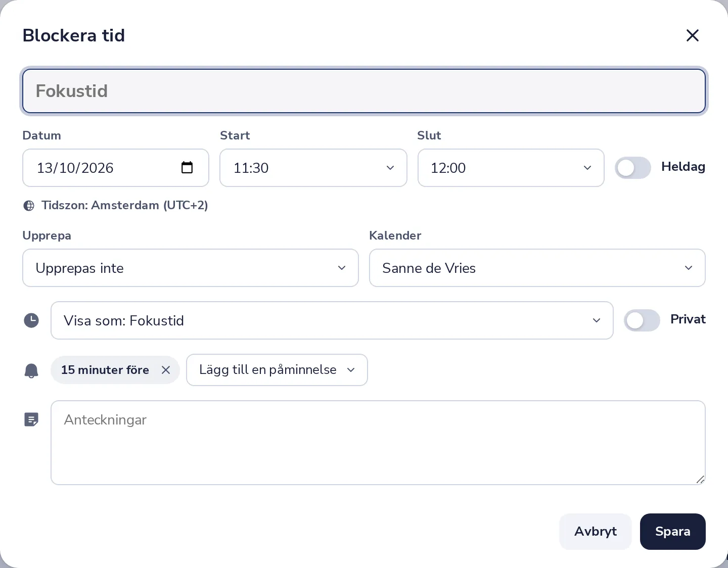Click the bell reminder icon
728x568 pixels.
tap(31, 370)
